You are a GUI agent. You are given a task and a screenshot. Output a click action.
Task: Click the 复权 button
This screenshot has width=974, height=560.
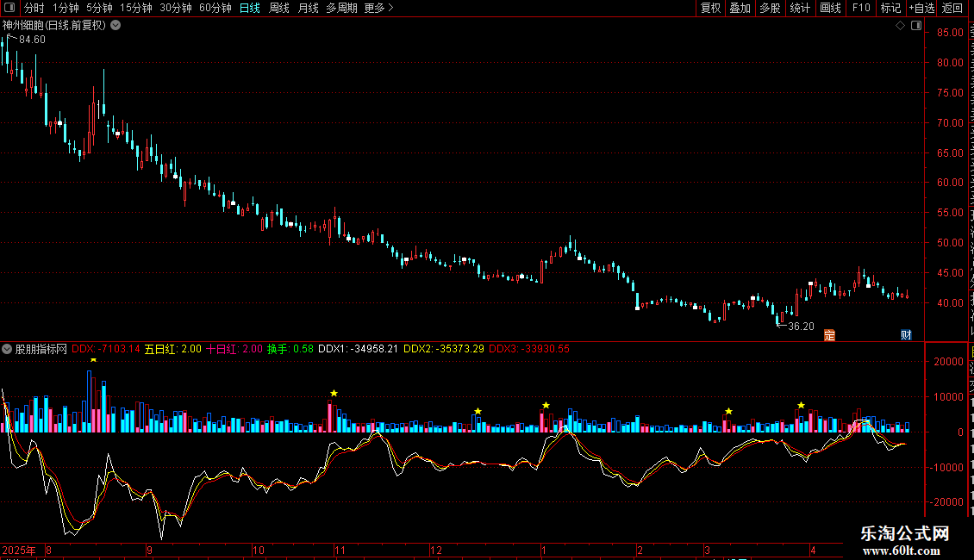coord(710,8)
